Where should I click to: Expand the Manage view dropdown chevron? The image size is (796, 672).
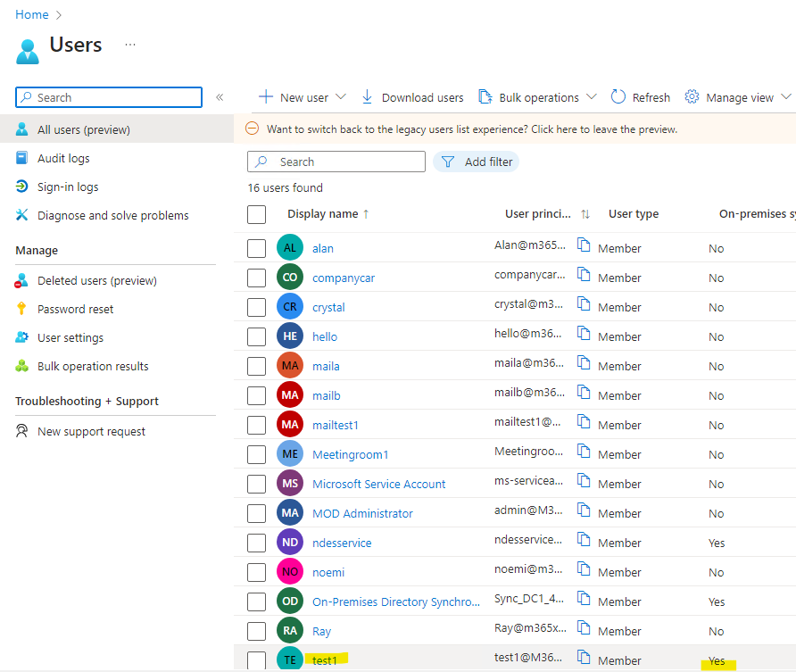[x=786, y=96]
